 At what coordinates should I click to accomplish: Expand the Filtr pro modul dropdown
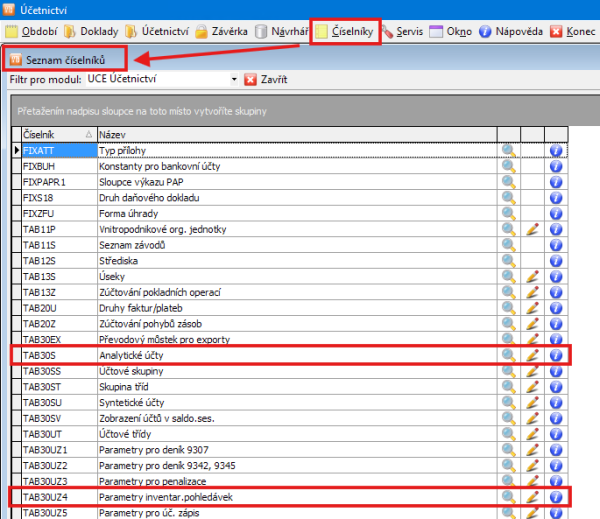(234, 79)
